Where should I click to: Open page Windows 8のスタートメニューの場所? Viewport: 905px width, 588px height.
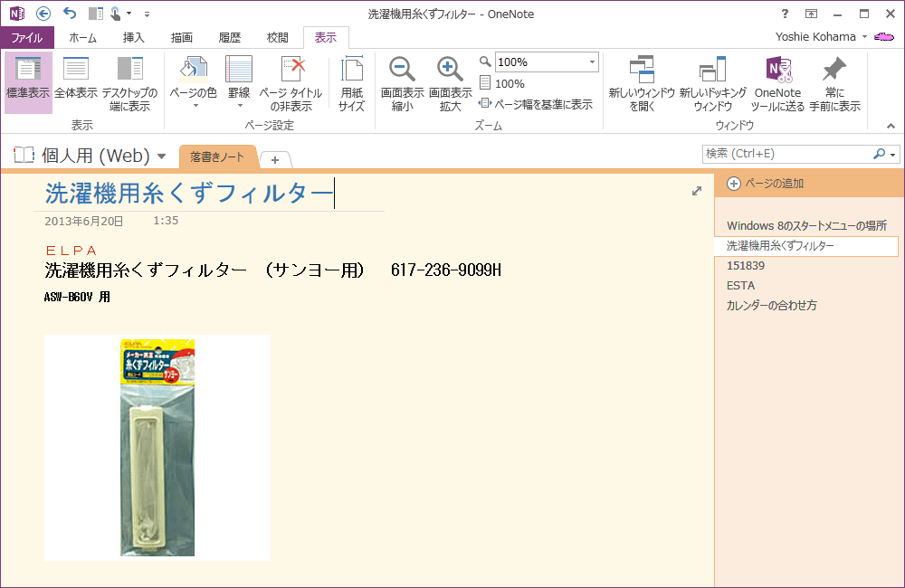tap(806, 225)
